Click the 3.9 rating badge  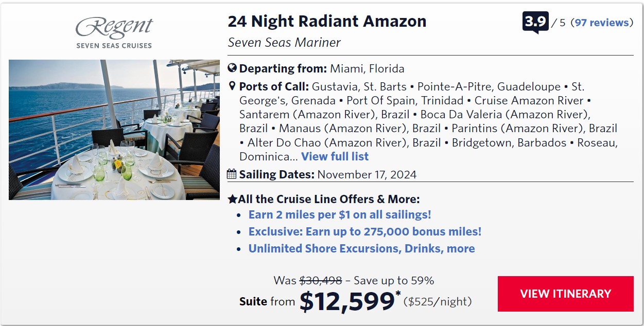coord(535,22)
